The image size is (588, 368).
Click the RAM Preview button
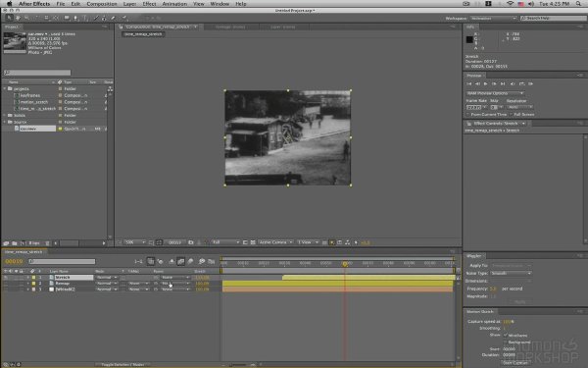click(x=530, y=83)
